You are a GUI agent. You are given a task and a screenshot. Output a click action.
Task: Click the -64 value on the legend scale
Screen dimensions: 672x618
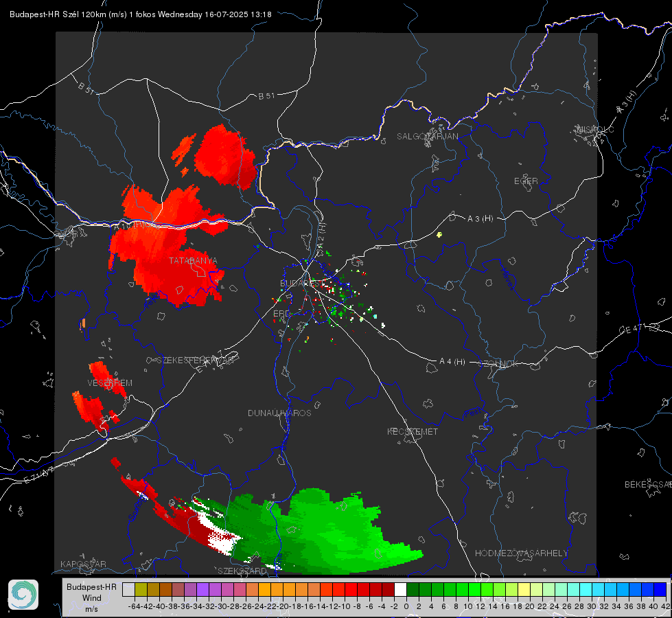(x=135, y=606)
